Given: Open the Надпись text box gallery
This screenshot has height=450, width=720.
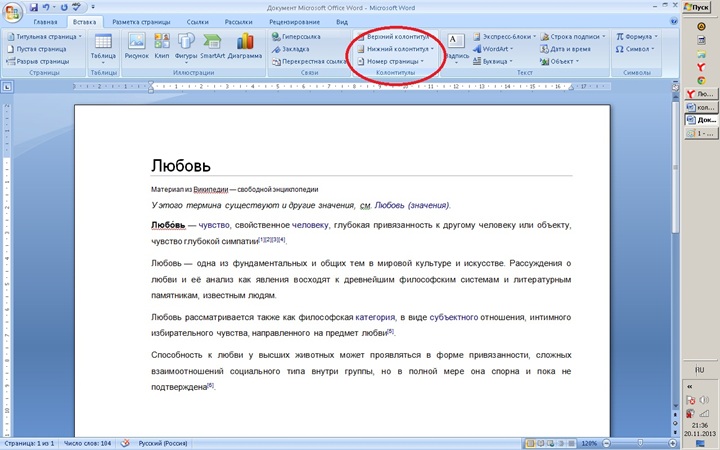Looking at the screenshot, I should pyautogui.click(x=456, y=48).
